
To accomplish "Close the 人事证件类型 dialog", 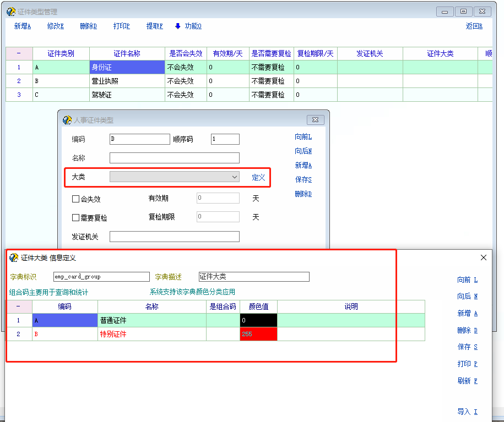I will pos(315,120).
